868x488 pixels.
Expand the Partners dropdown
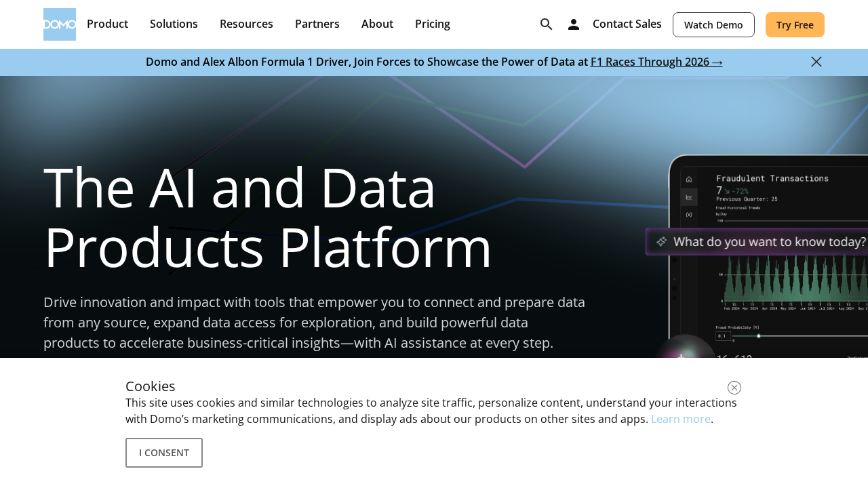pyautogui.click(x=317, y=22)
